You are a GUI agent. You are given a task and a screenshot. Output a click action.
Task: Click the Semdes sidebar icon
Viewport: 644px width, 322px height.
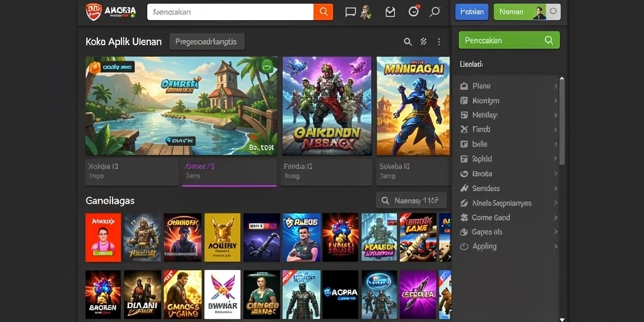(x=464, y=188)
